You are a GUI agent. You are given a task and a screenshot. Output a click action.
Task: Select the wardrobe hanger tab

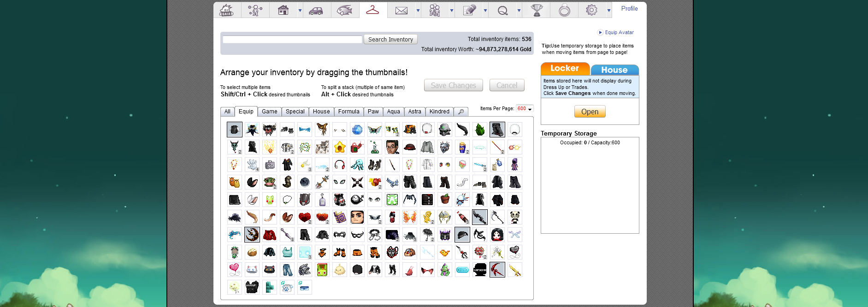(x=373, y=10)
